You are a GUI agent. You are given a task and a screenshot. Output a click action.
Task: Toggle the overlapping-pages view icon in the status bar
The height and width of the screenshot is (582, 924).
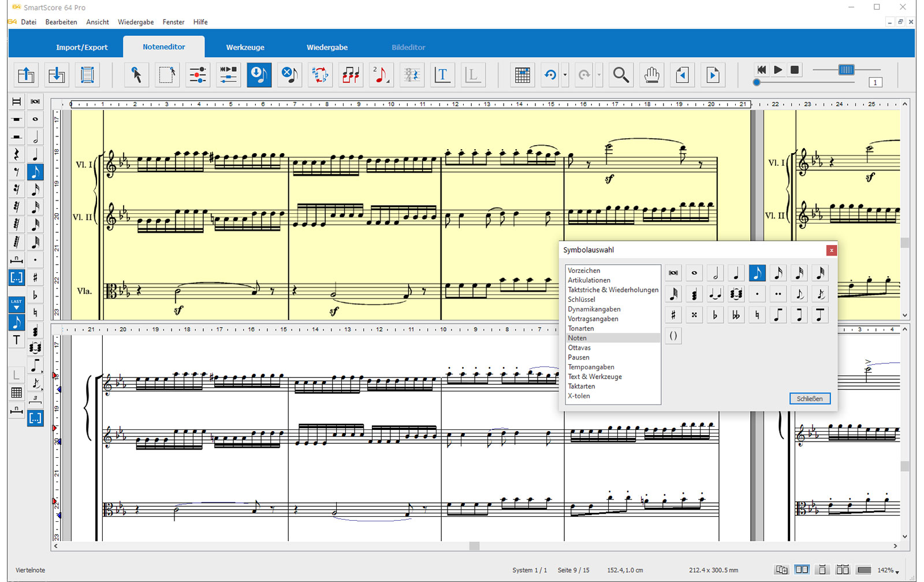coord(781,570)
